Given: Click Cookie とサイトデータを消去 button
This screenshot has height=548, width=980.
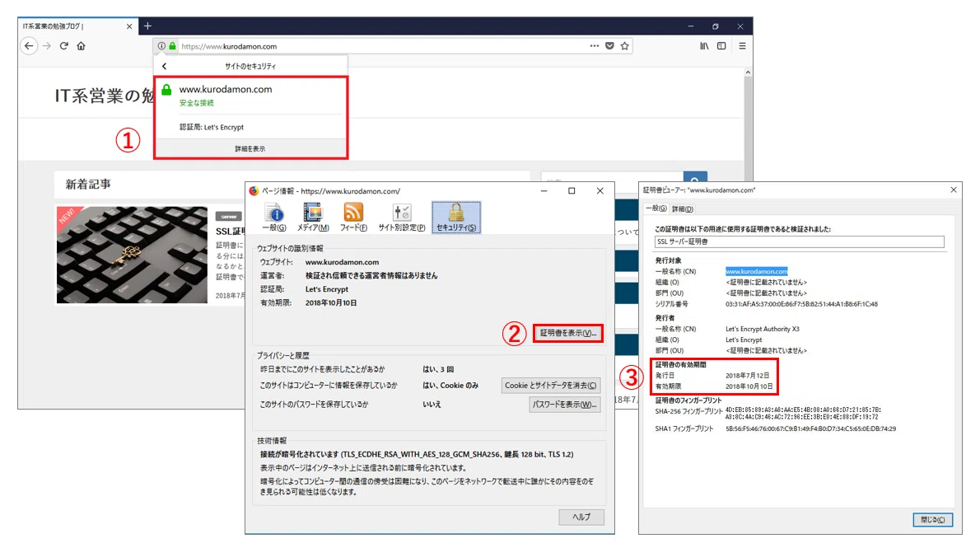Looking at the screenshot, I should point(551,386).
